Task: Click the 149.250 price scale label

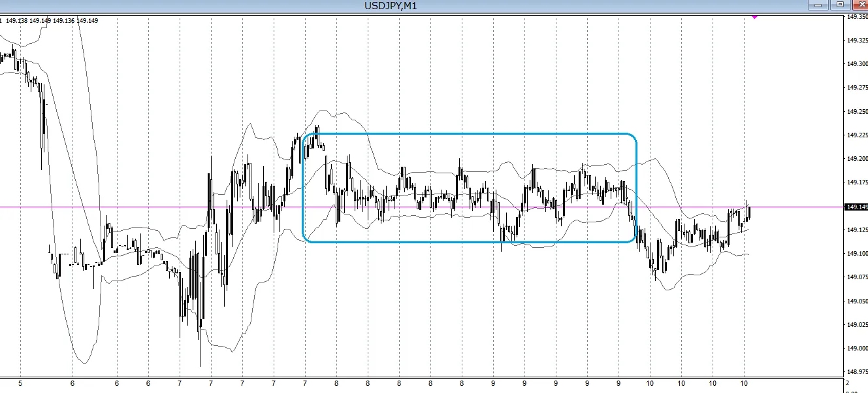Action: click(856, 112)
